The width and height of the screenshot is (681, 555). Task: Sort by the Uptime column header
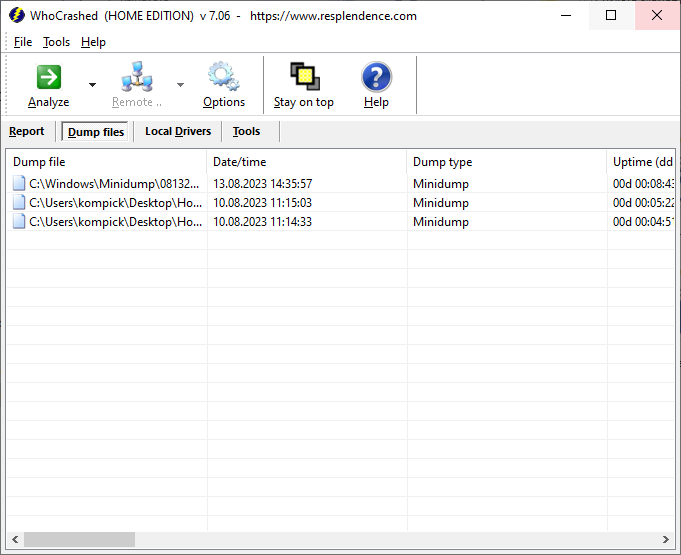[641, 162]
